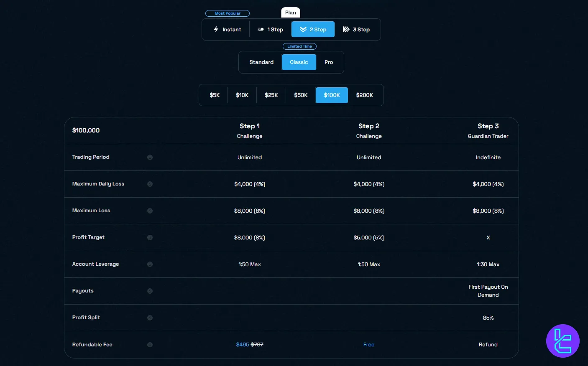The height and width of the screenshot is (366, 588).
Task: Click the Free label under Step 2
Action: [369, 345]
